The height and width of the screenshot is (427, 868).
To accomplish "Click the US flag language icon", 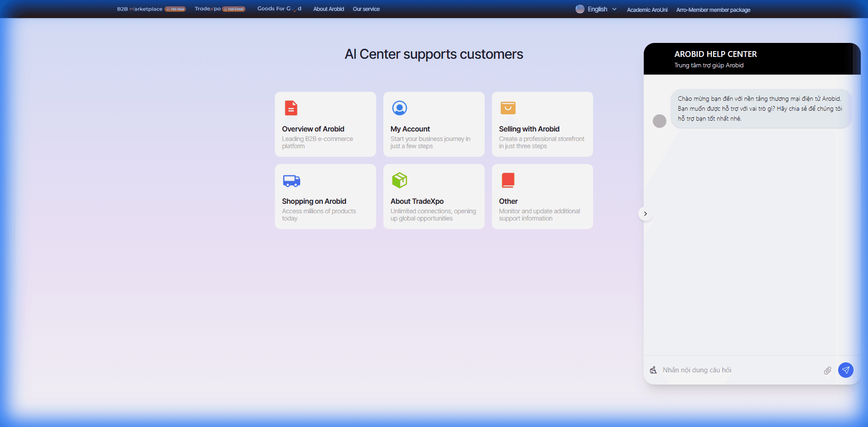I will [580, 9].
